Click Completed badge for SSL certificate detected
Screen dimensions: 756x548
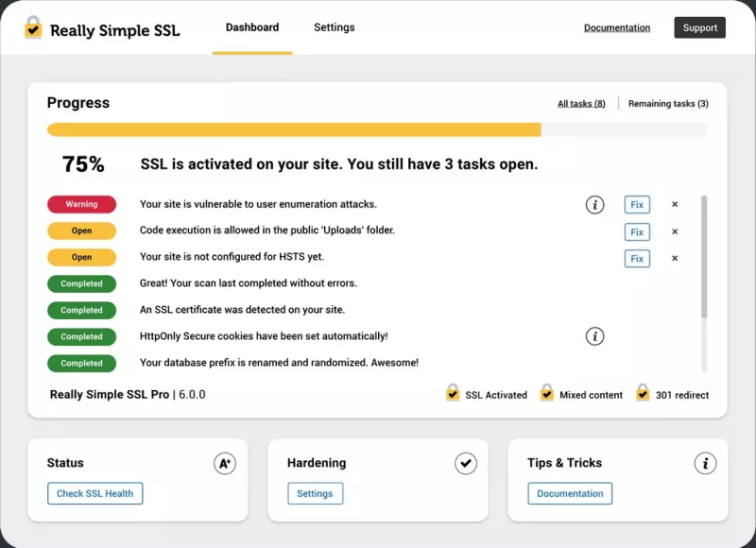coord(81,311)
